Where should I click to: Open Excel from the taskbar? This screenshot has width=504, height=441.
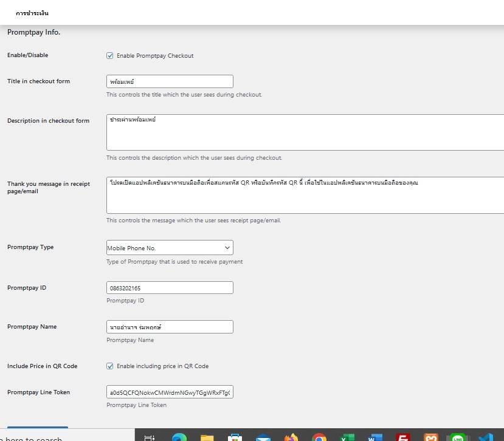347,437
